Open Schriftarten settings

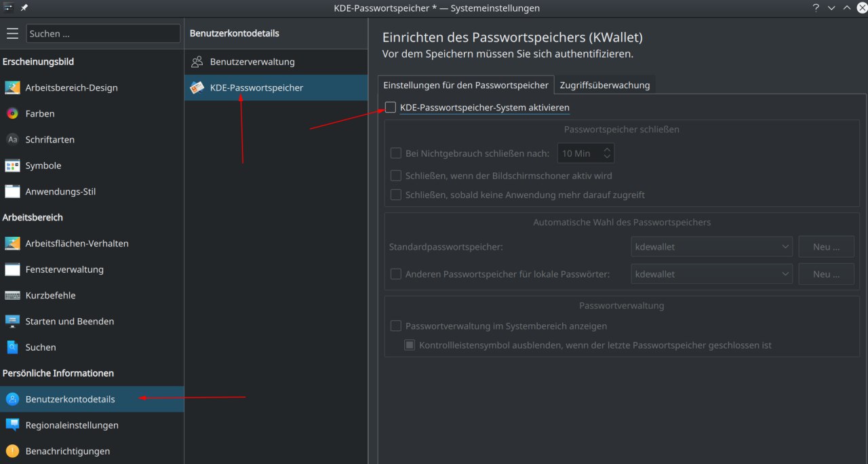coord(92,139)
